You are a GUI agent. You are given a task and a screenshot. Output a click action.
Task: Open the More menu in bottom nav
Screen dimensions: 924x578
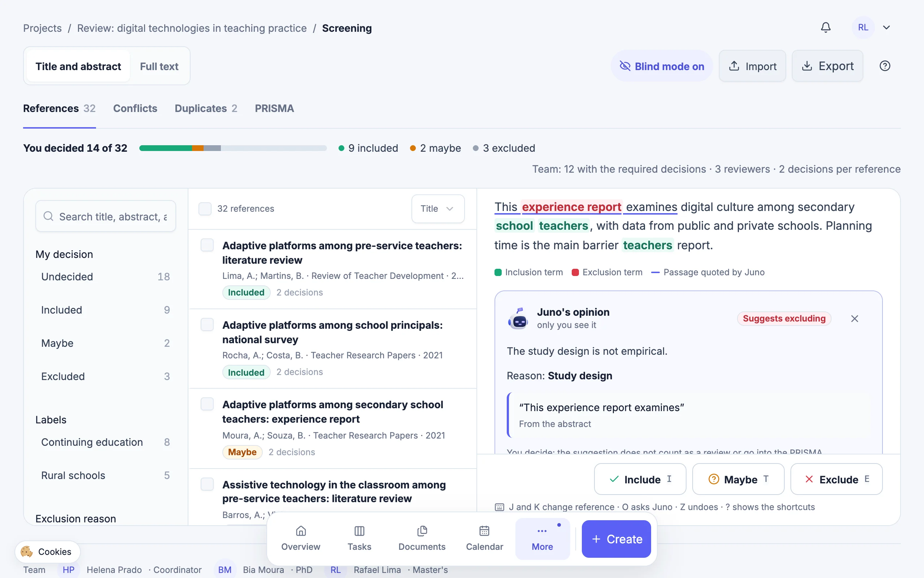542,538
